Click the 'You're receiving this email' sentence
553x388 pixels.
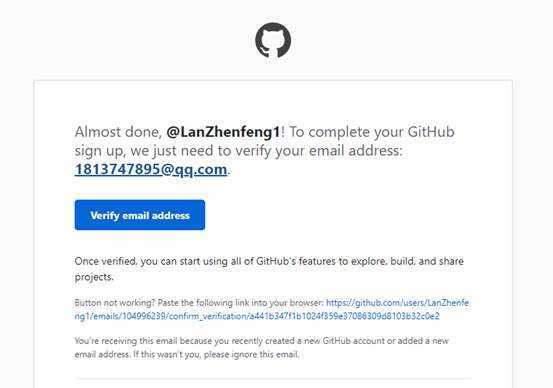pyautogui.click(x=261, y=347)
